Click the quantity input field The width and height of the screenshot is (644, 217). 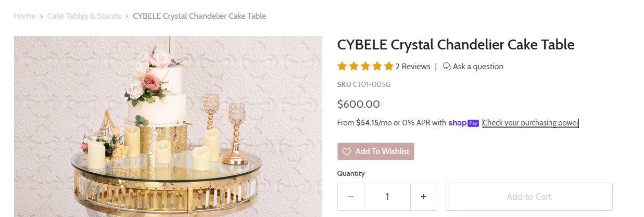pyautogui.click(x=387, y=197)
